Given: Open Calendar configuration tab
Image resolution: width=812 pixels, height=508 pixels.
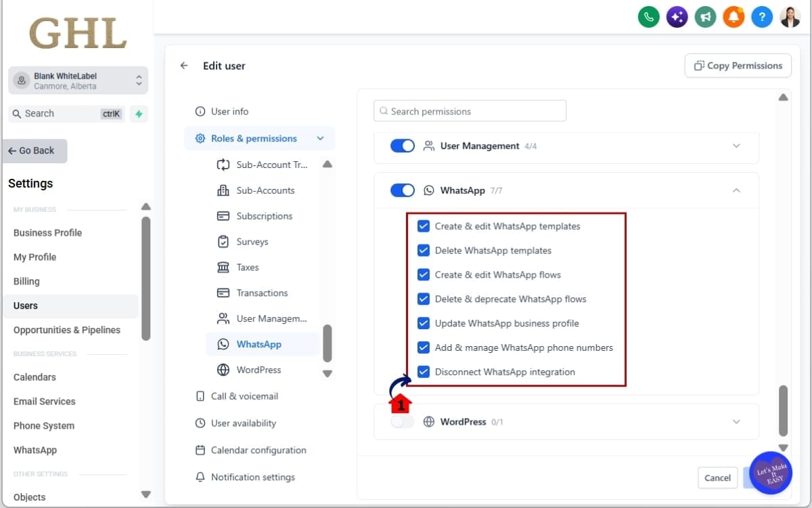Looking at the screenshot, I should pyautogui.click(x=250, y=450).
